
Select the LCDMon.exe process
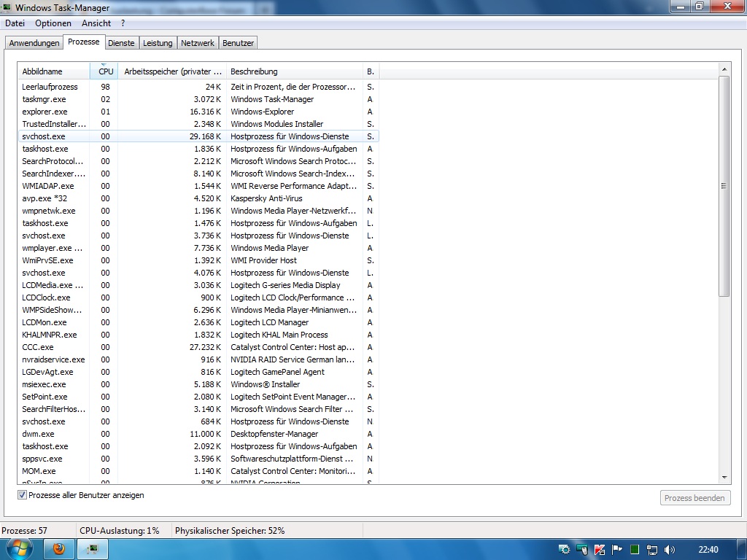pyautogui.click(x=198, y=322)
